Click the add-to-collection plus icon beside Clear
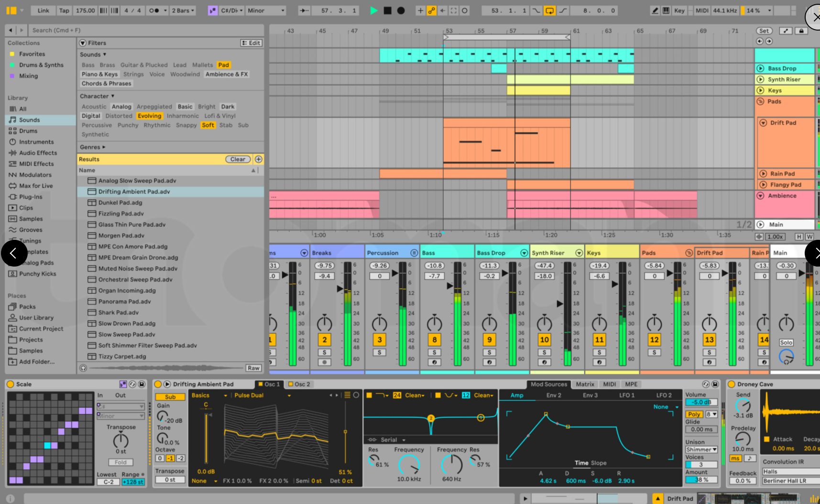 tap(259, 159)
